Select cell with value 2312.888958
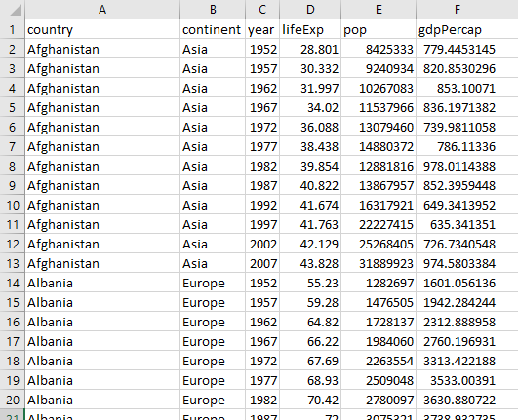 pos(458,322)
